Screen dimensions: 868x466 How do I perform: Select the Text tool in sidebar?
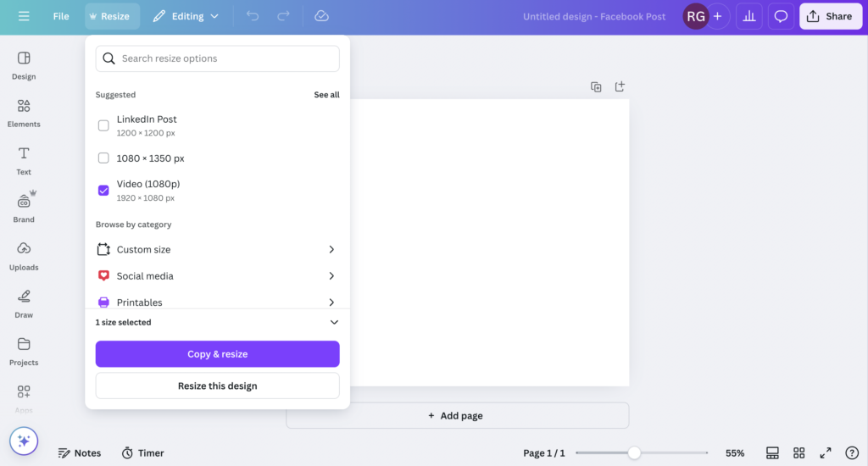click(x=23, y=161)
